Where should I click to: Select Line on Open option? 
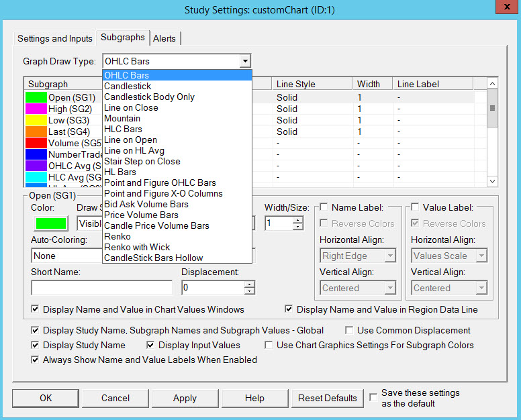[177, 140]
